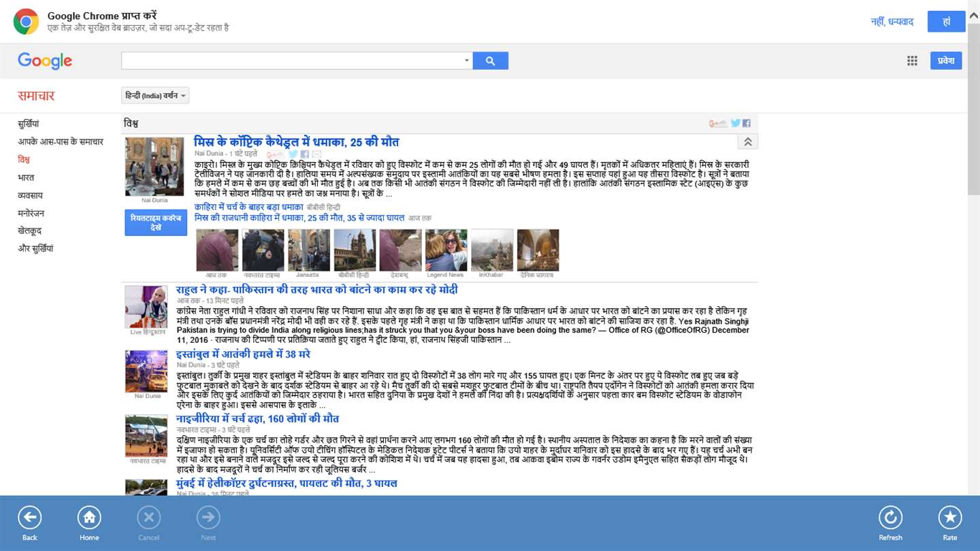Open the Google apps grid icon
The image size is (980, 551).
coord(912,61)
